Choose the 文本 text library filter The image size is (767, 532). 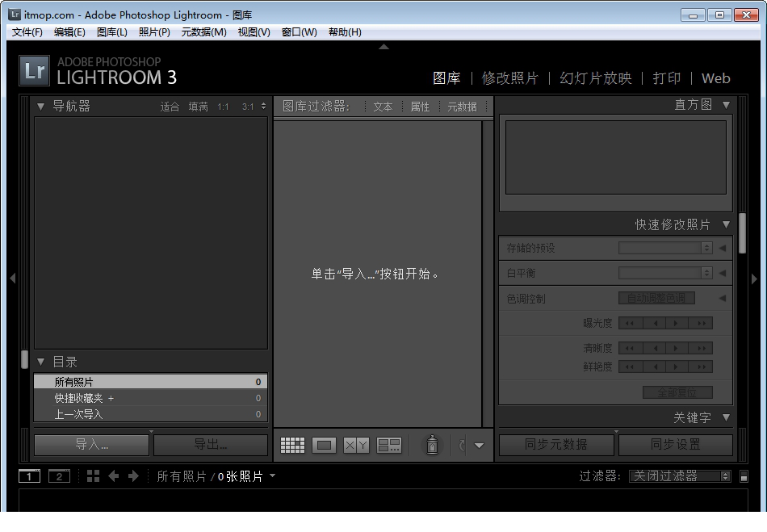(x=383, y=107)
